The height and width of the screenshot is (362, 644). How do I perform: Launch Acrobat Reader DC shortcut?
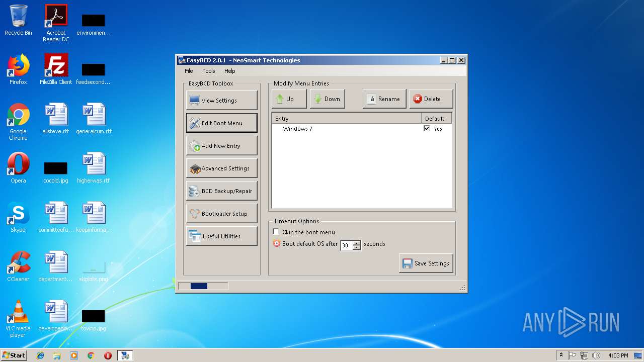56,23
